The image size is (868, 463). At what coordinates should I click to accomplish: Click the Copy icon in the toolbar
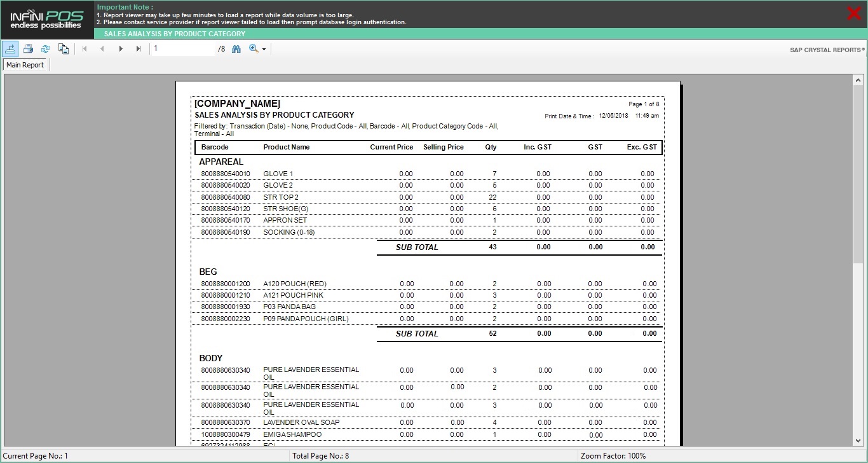pyautogui.click(x=64, y=48)
